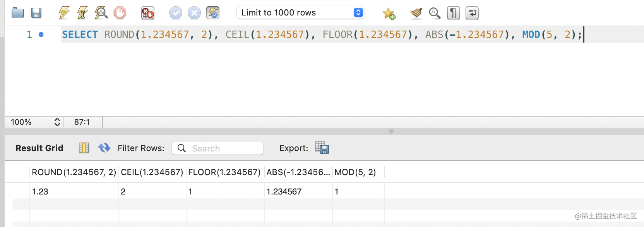
Task: Open a SQL script file folder icon
Action: click(x=18, y=13)
